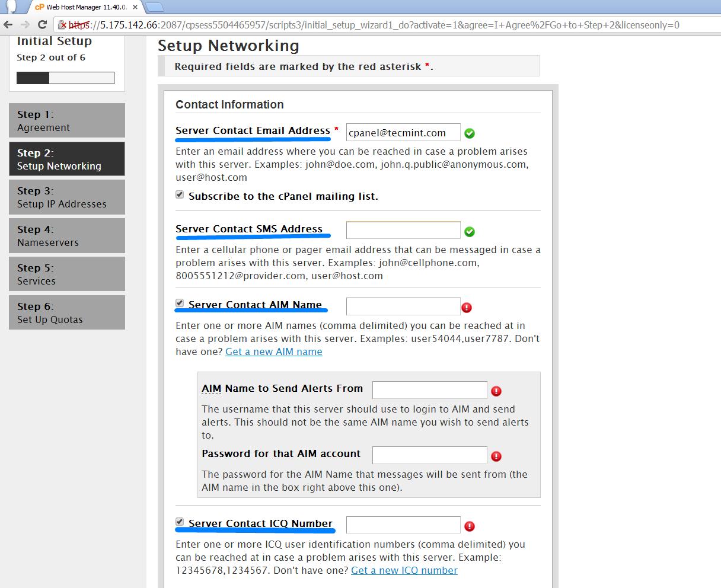Click the cP favicon on the browser tab
The image size is (721, 588).
coord(39,7)
